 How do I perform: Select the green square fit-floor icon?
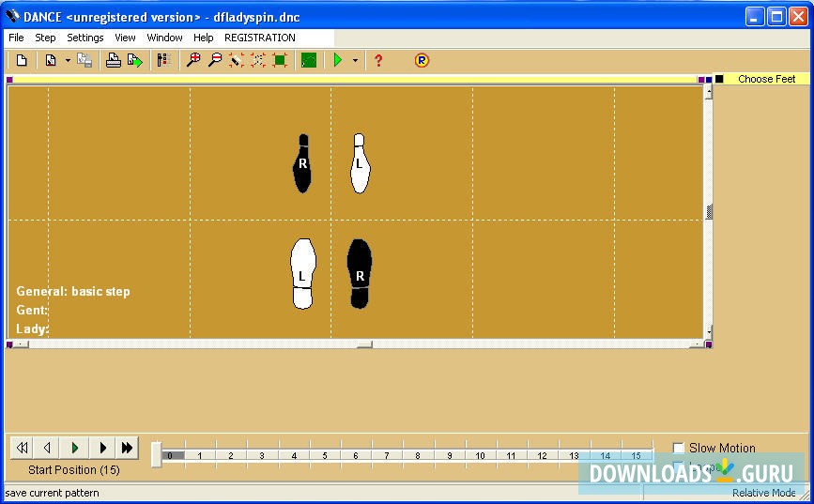coord(280,61)
